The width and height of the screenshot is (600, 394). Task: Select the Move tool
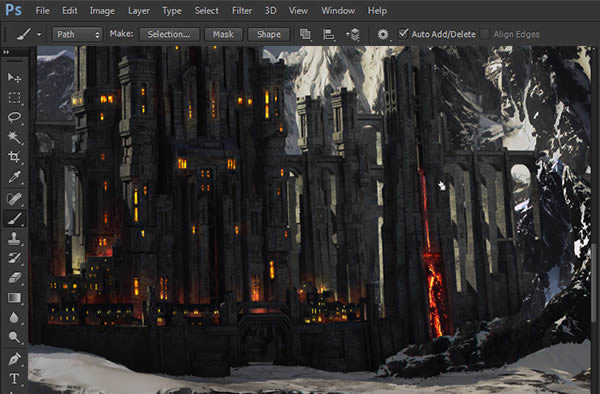(x=14, y=78)
